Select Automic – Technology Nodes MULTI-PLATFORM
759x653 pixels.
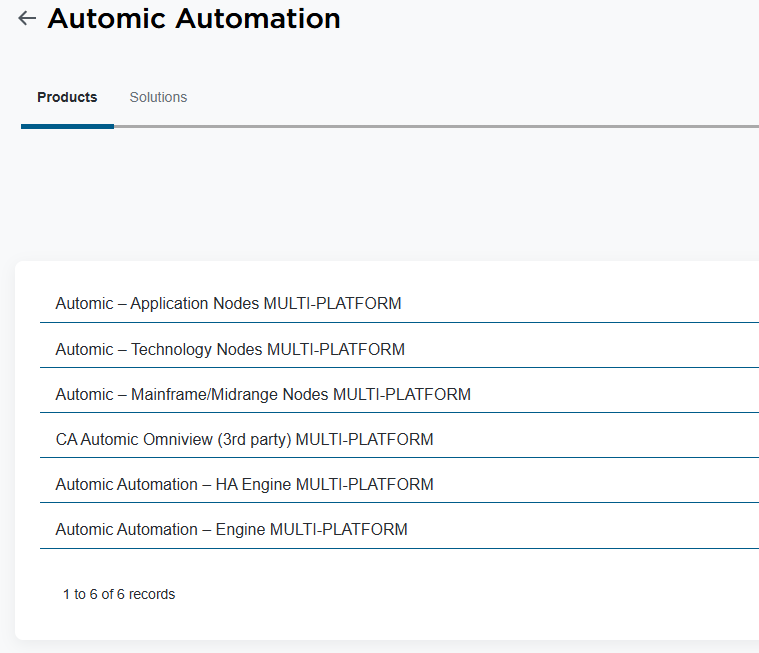coord(230,349)
